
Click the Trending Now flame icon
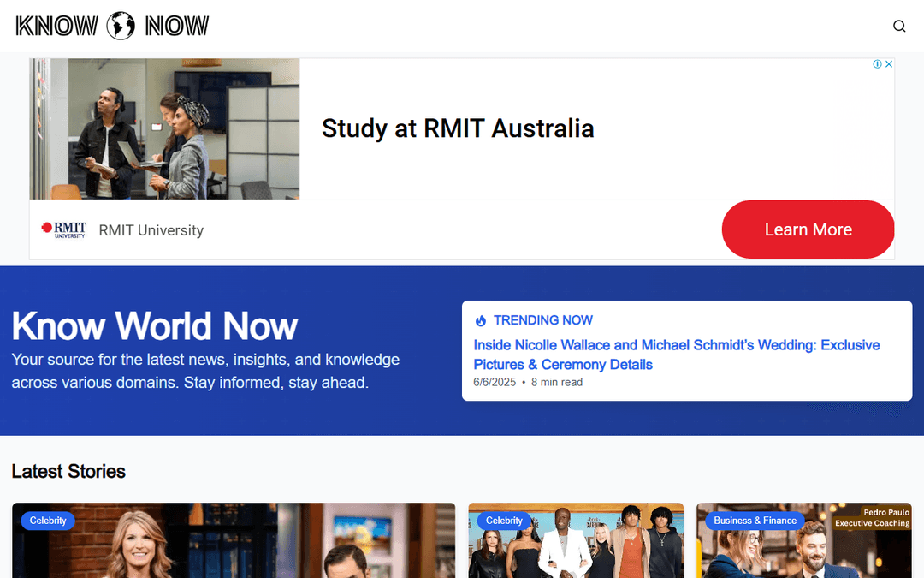click(x=481, y=320)
